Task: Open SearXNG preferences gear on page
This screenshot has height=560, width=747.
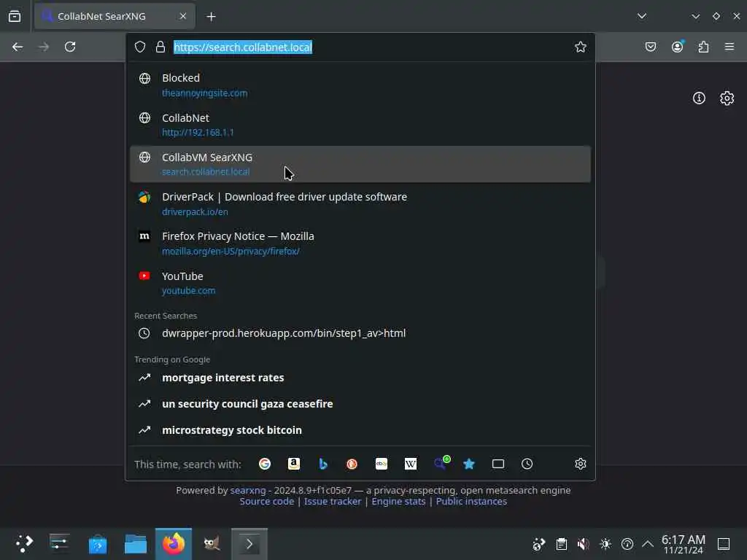Action: [x=727, y=98]
